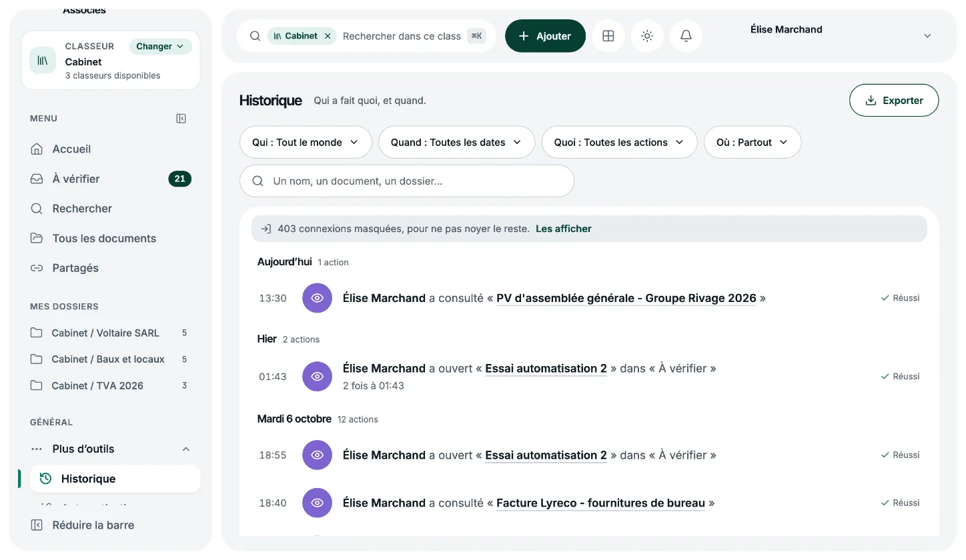The height and width of the screenshot is (560, 966).
Task: Click the Rechercher dans ce classeur field
Action: [402, 36]
